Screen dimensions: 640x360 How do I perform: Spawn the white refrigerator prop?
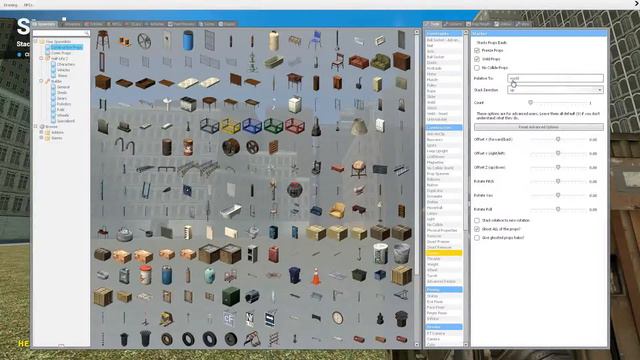[295, 105]
